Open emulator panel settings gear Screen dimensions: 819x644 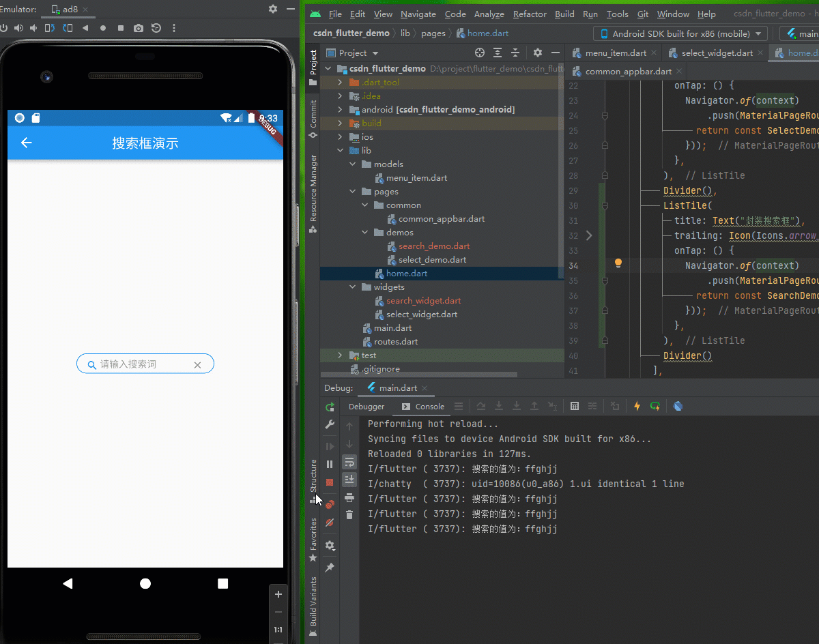273,9
